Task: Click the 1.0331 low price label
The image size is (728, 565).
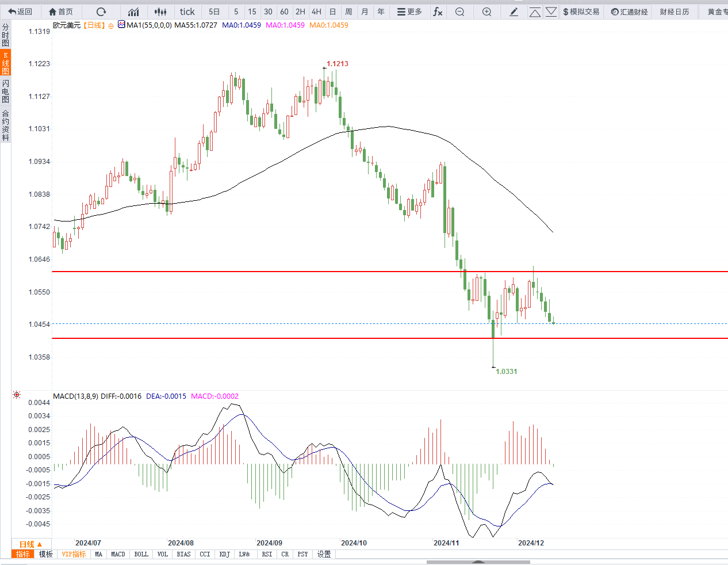Action: [x=507, y=372]
